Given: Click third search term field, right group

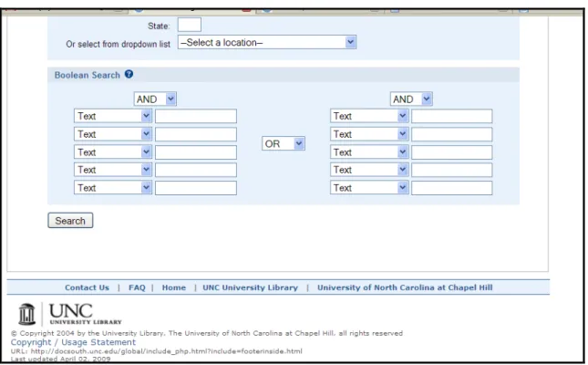Looking at the screenshot, I should (452, 152).
